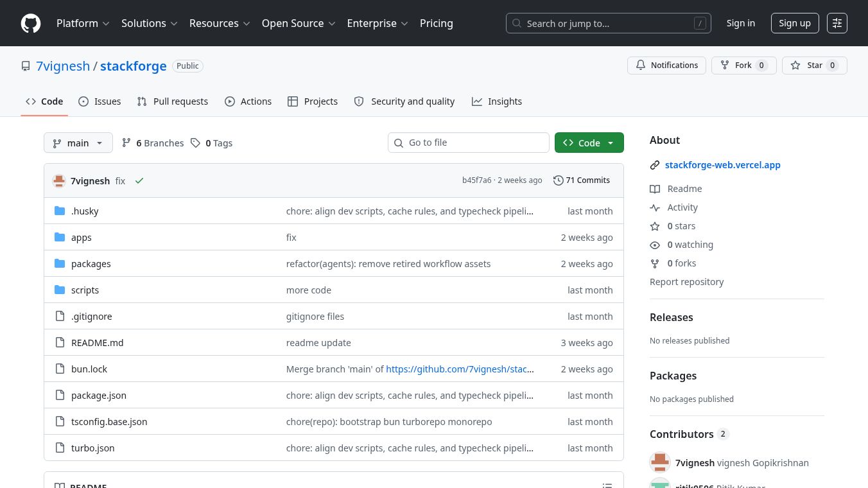The height and width of the screenshot is (488, 868).
Task: Click the 71 Commits history link
Action: pos(582,180)
